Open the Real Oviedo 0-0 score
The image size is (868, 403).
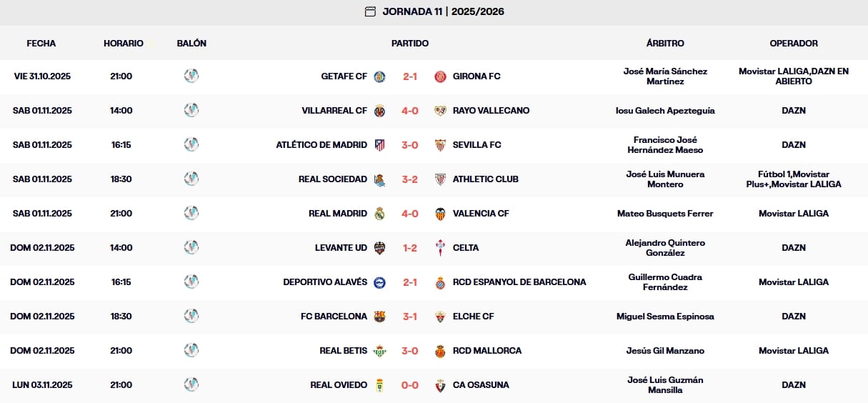point(410,385)
